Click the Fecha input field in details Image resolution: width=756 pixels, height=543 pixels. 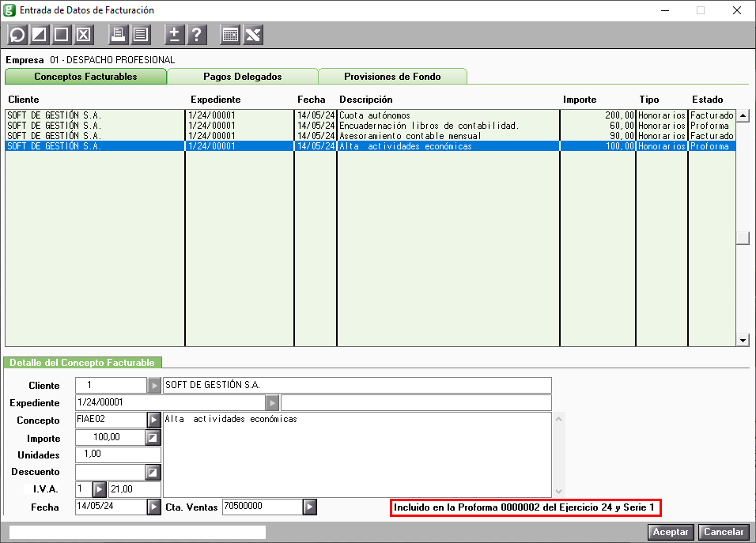pyautogui.click(x=112, y=507)
